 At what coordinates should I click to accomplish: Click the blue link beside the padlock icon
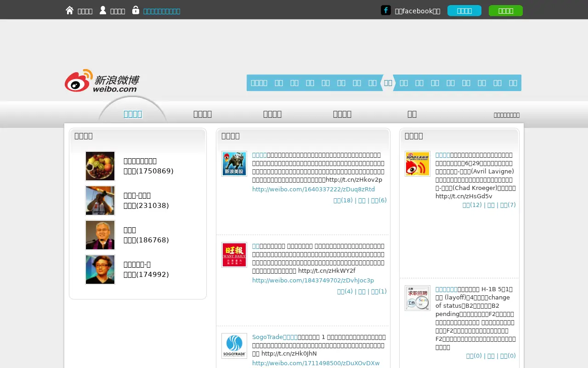tap(162, 11)
